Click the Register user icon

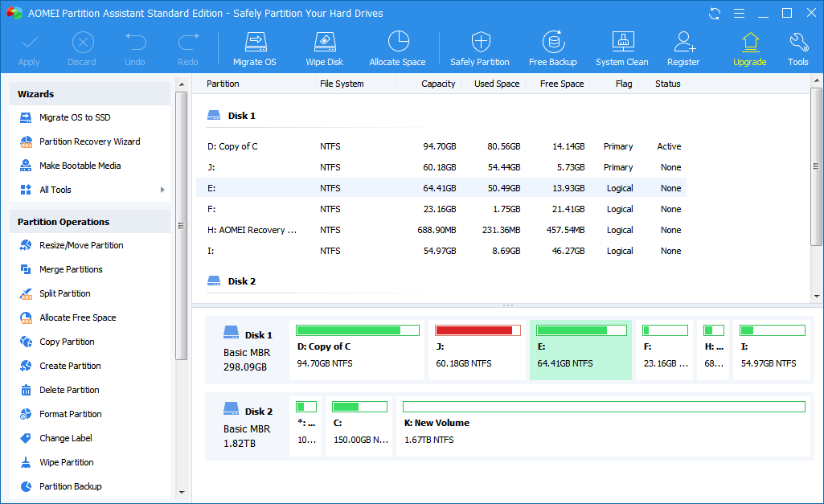[x=683, y=43]
